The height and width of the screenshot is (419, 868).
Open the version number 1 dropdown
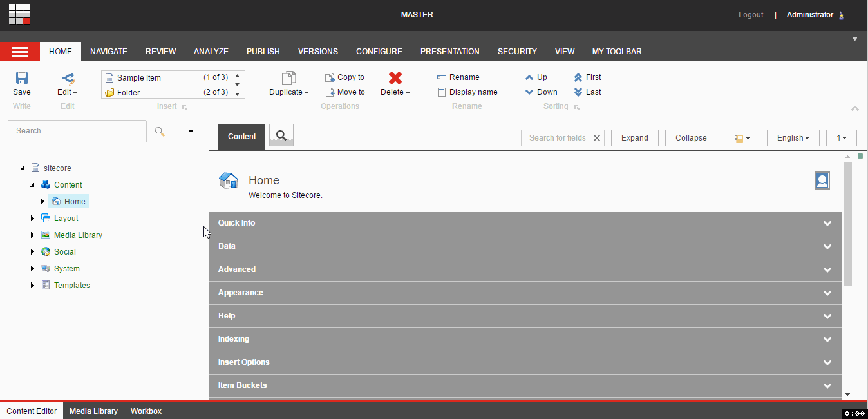(841, 138)
